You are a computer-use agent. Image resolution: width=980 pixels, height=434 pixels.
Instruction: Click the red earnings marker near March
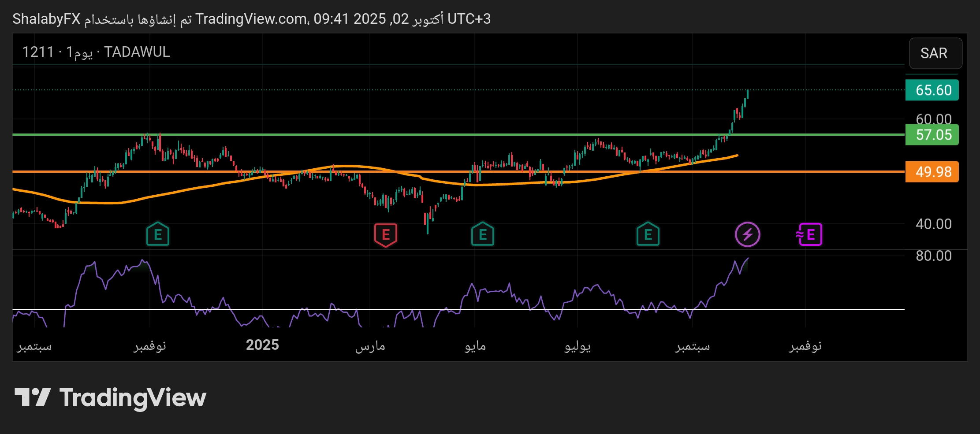(386, 235)
